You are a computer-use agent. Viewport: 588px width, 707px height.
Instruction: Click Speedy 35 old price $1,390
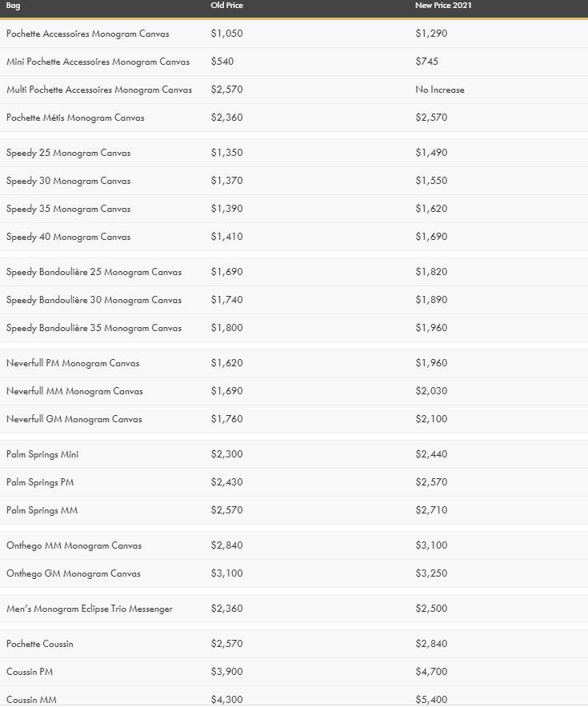[x=226, y=209]
